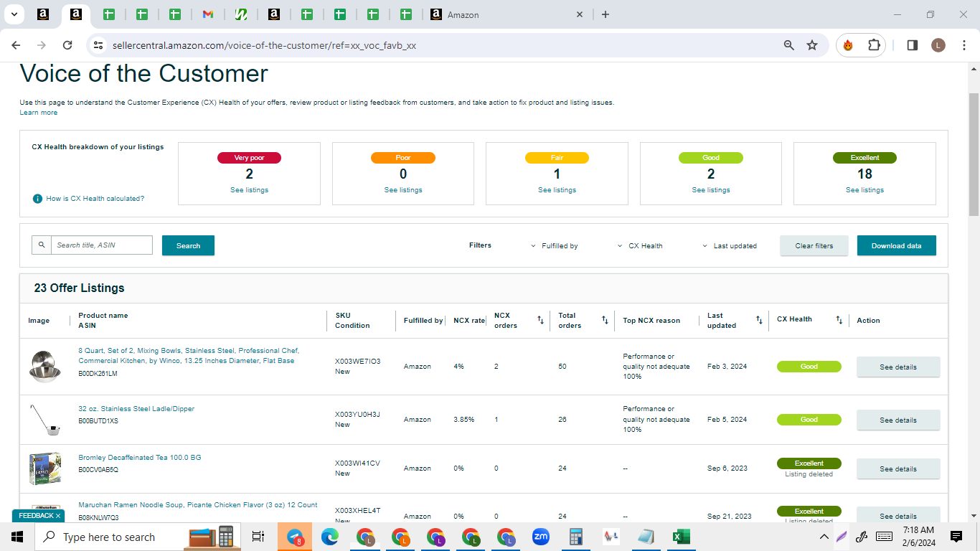The height and width of the screenshot is (551, 980).
Task: Open the flame extension icon
Action: click(x=848, y=45)
